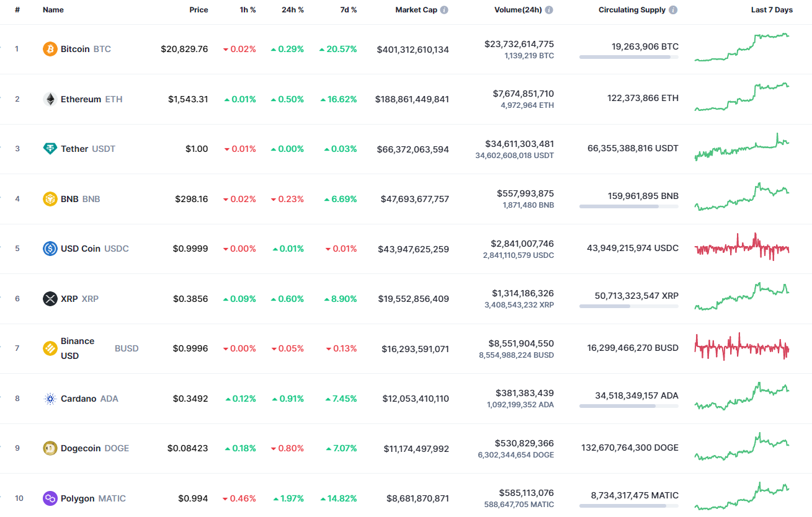The height and width of the screenshot is (517, 812).
Task: Open the Volume(24h) info tooltip
Action: click(548, 9)
